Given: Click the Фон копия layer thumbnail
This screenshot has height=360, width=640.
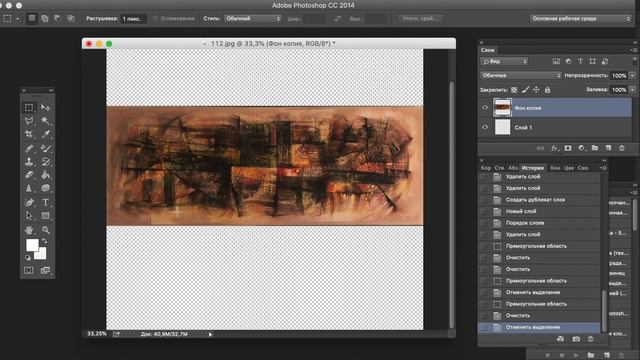Looking at the screenshot, I should point(502,108).
